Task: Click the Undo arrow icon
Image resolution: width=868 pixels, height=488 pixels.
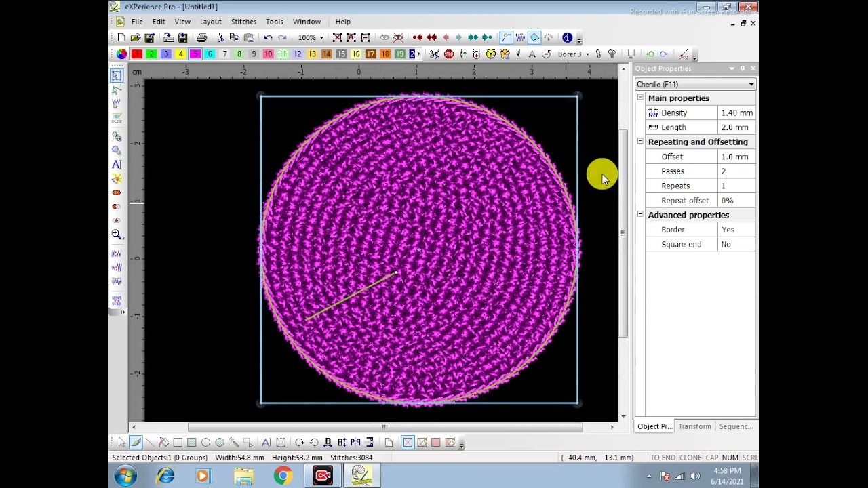Action: click(269, 38)
